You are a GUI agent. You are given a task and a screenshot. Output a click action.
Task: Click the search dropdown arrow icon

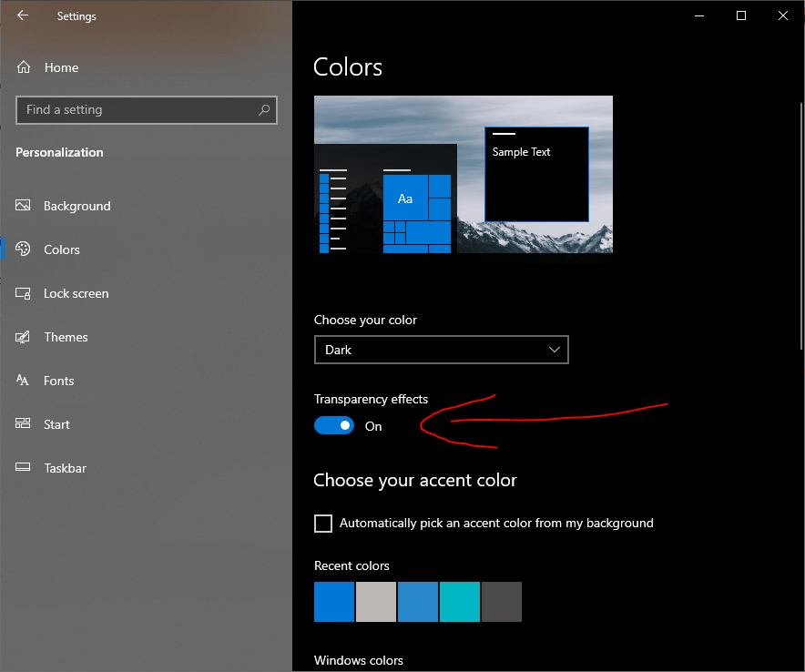point(263,109)
